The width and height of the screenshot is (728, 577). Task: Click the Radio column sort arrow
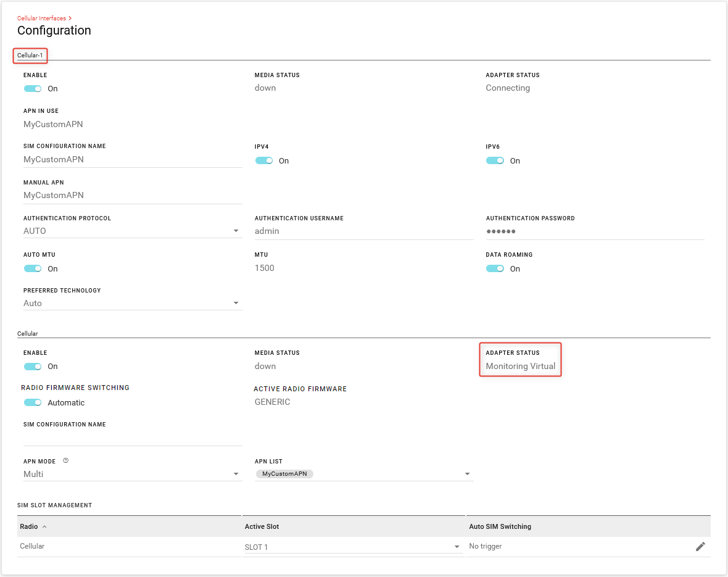point(44,527)
